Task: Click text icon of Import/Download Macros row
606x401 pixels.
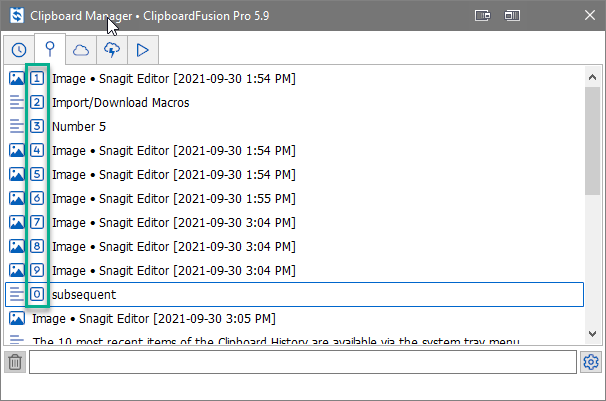Action: point(17,102)
